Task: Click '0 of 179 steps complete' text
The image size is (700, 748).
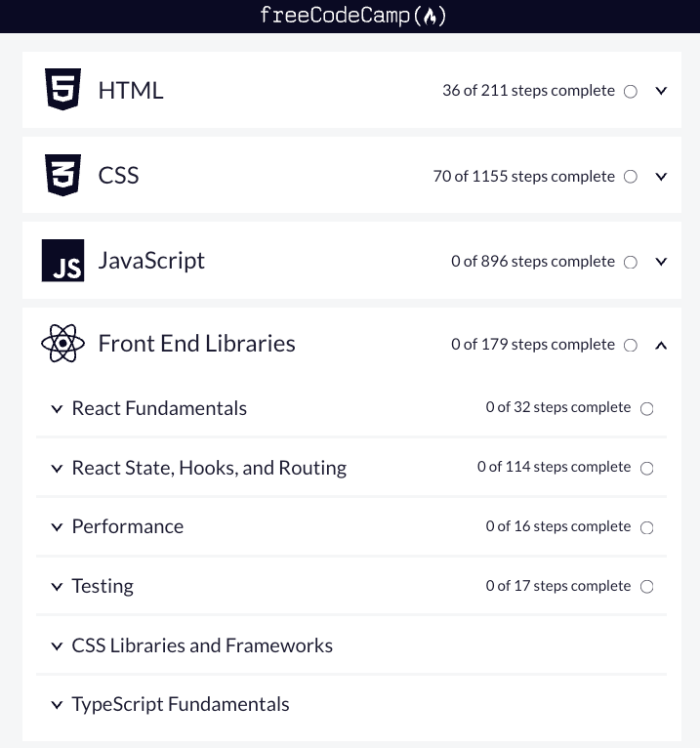Action: coord(533,345)
